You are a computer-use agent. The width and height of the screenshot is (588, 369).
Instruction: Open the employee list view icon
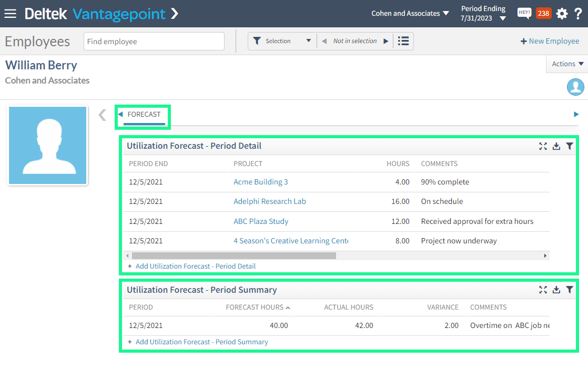(x=403, y=41)
